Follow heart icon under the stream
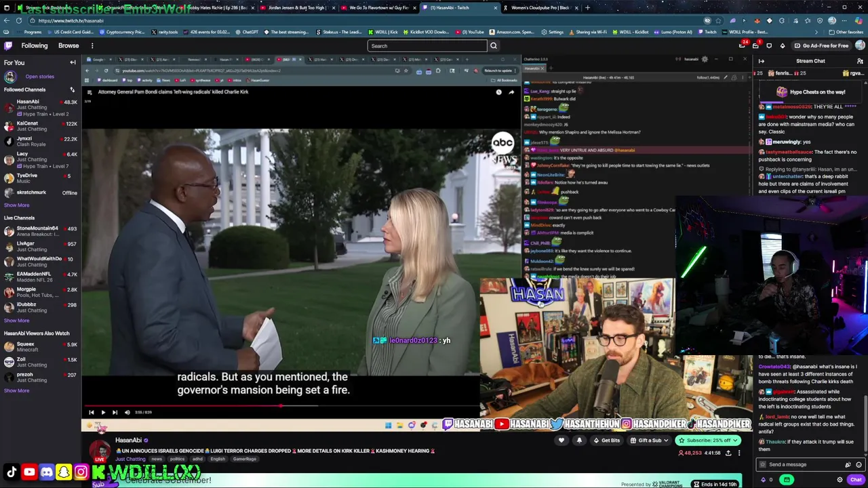Screen dimensions: 868x488 tap(561, 441)
